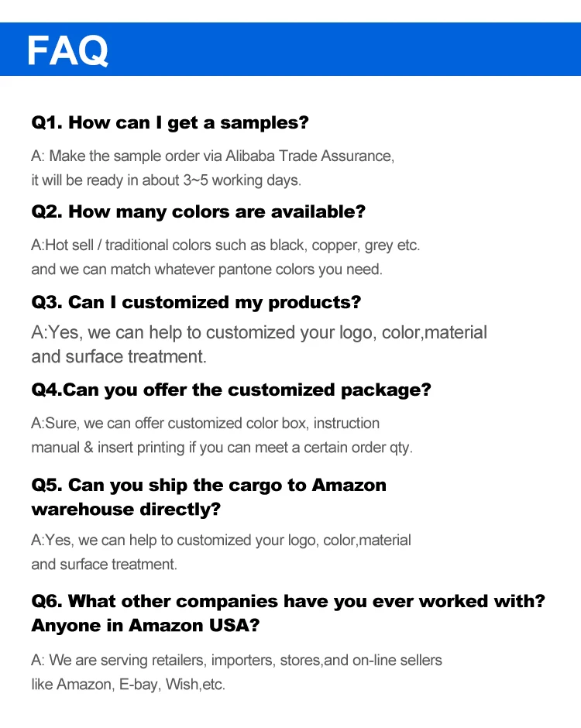Viewport: 581px width, 728px height.
Task: Click the 'warehouse directly?' question line
Action: pos(125,510)
